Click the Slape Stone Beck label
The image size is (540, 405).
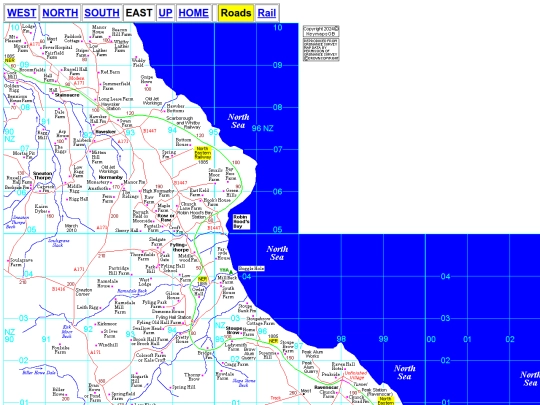244,383
